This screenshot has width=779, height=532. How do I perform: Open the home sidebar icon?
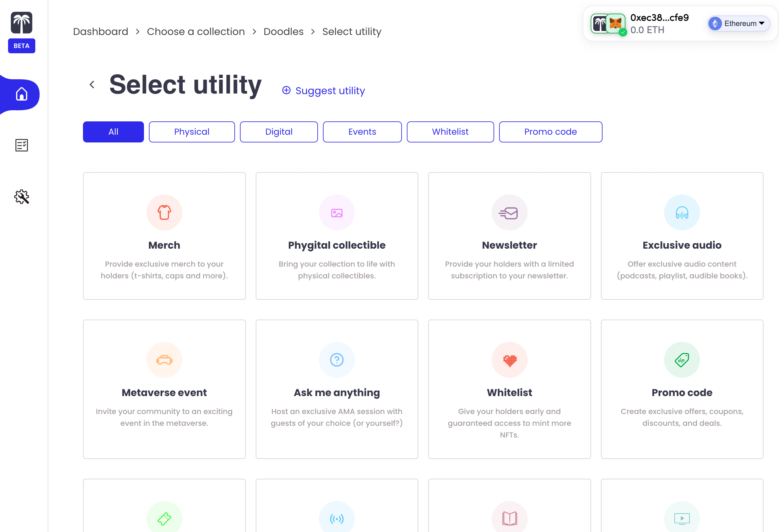pos(21,94)
